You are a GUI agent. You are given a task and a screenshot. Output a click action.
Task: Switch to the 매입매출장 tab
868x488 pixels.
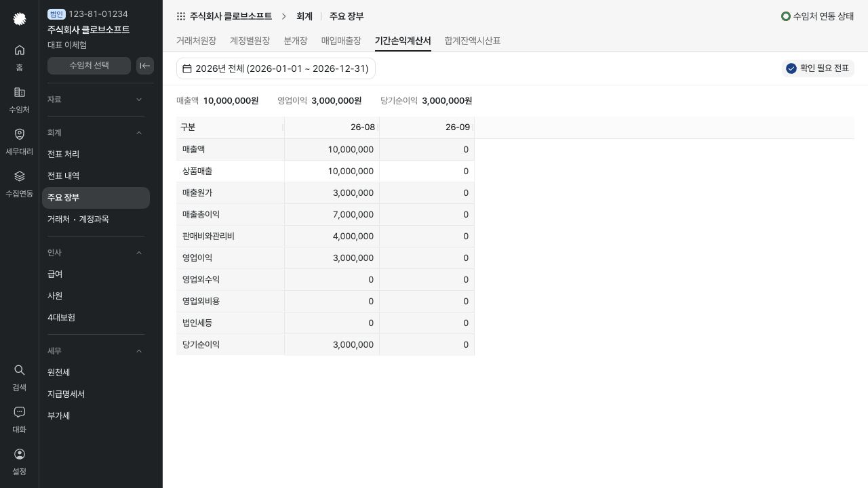point(341,41)
